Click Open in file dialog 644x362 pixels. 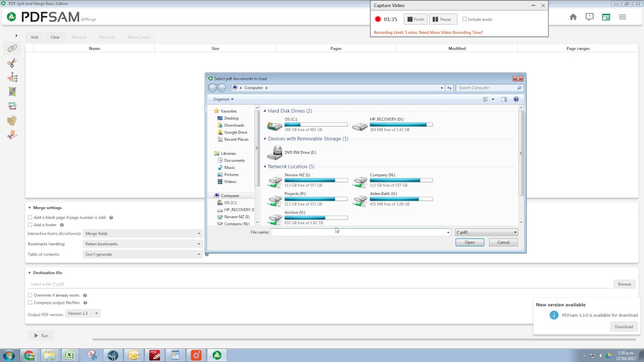(x=469, y=242)
